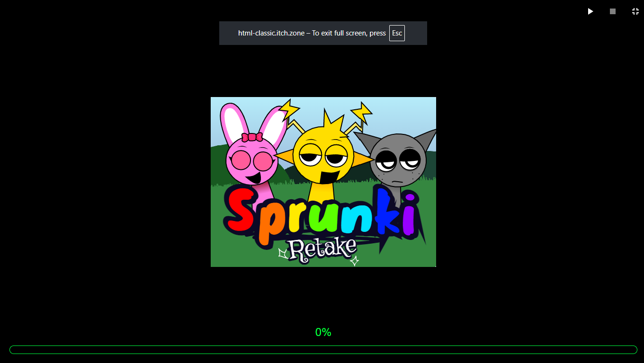The width and height of the screenshot is (644, 363).
Task: Click the gray stop square icon
Action: (613, 11)
